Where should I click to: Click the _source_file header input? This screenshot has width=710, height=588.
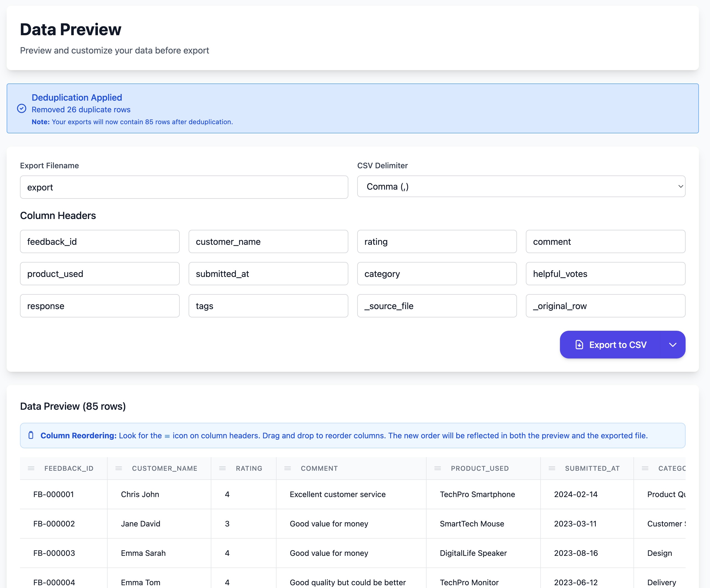437,306
